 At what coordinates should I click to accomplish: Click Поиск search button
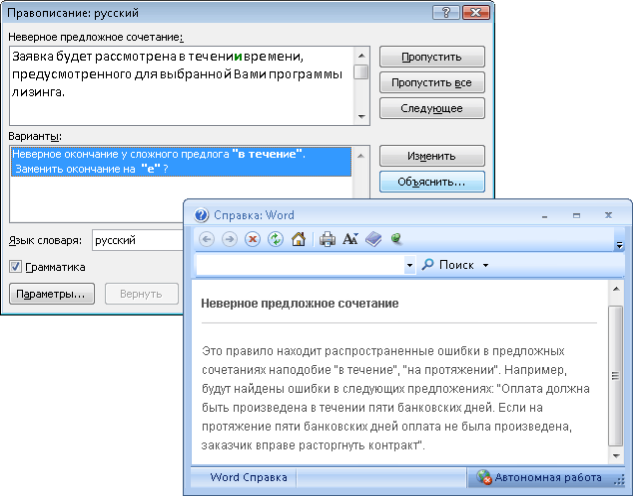[x=456, y=265]
